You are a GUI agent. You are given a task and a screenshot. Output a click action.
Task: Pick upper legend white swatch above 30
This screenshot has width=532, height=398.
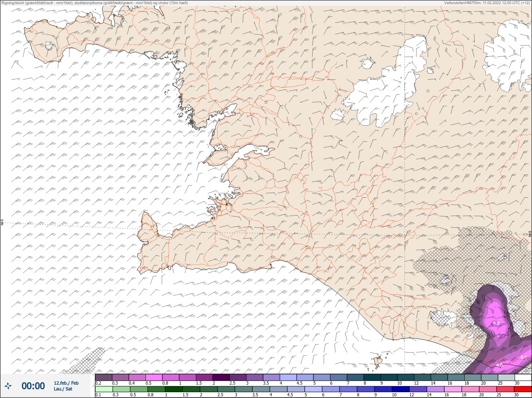523,377
